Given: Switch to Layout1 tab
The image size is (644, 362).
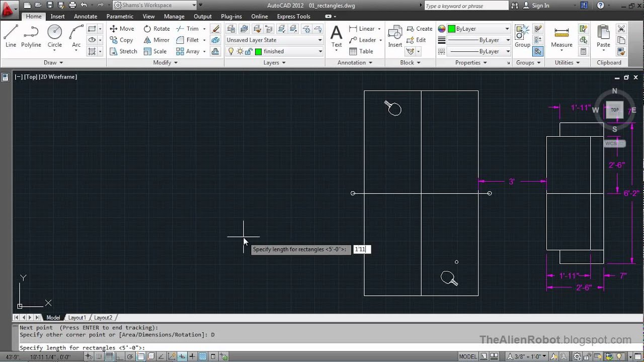Looking at the screenshot, I should click(77, 318).
